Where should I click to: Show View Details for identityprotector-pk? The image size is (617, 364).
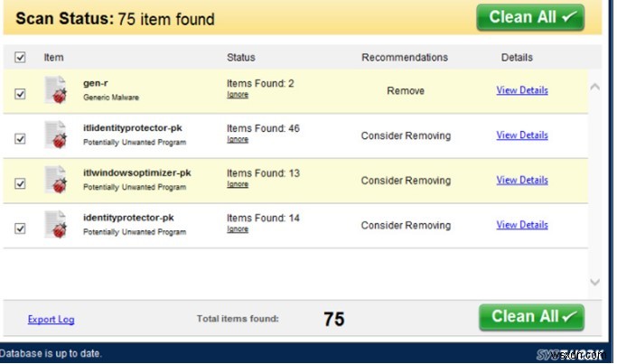522,225
